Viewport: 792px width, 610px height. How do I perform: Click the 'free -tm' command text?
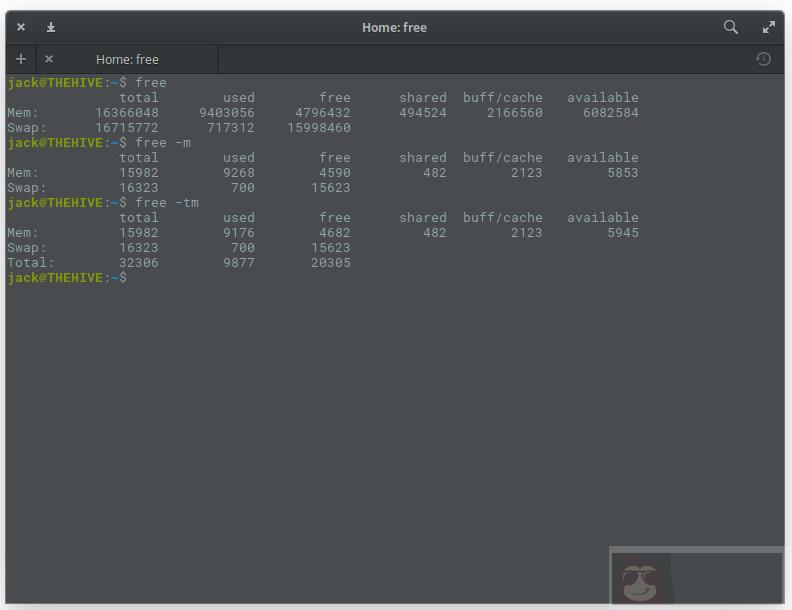pyautogui.click(x=167, y=203)
